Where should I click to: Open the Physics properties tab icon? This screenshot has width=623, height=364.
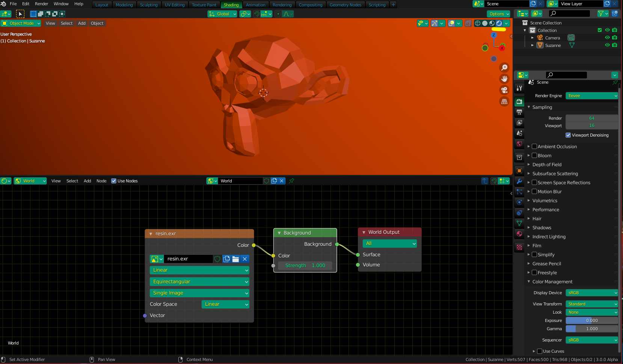pos(519,202)
